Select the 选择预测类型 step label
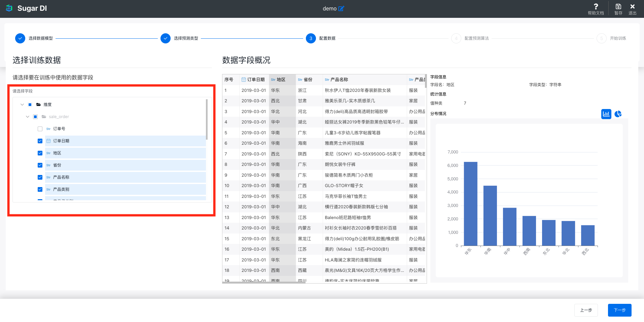The image size is (644, 322). click(186, 38)
